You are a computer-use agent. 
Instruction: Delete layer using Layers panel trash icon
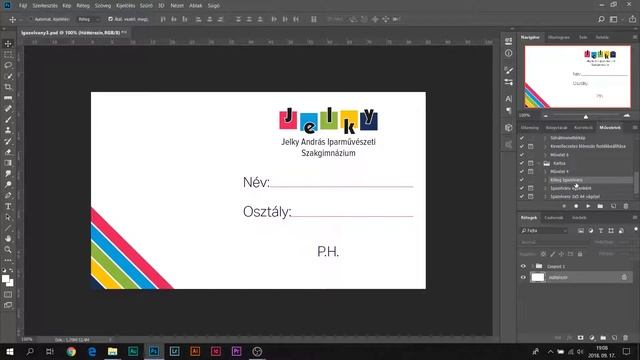click(626, 338)
